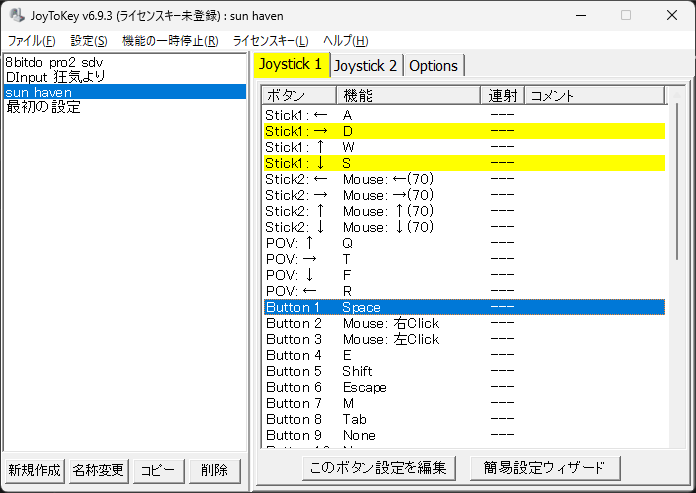Click the 削除 button

(214, 470)
